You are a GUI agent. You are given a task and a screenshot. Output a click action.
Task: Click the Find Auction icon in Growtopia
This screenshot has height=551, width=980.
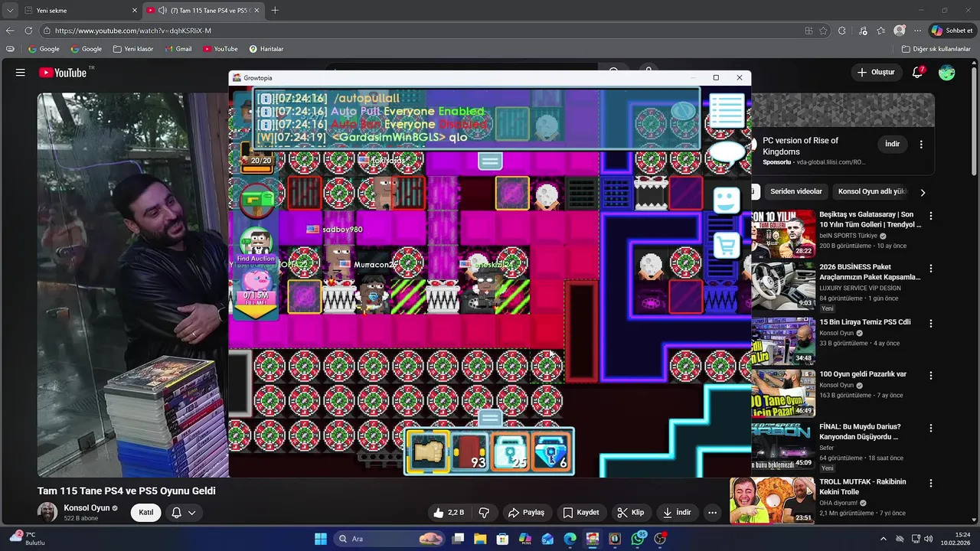pos(256,246)
